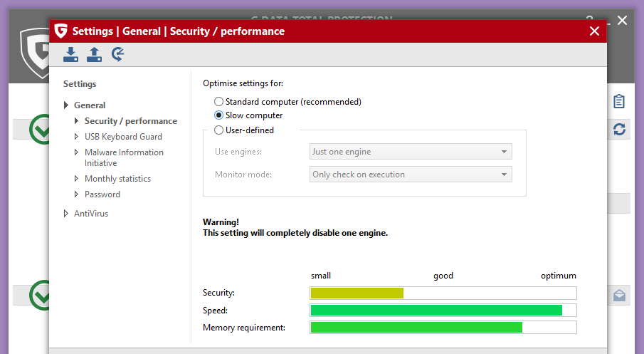Click the blue refresh icon on the right

click(619, 129)
